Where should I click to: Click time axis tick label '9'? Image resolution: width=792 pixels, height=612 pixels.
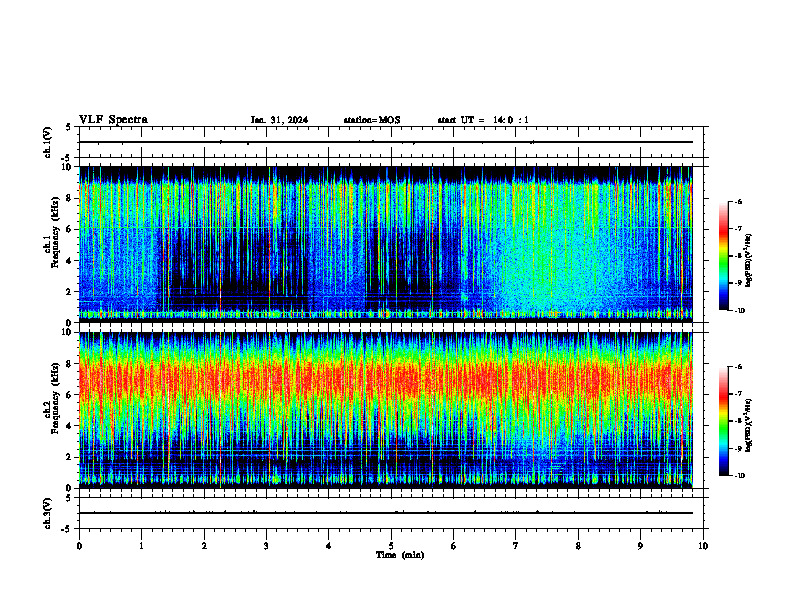(640, 546)
